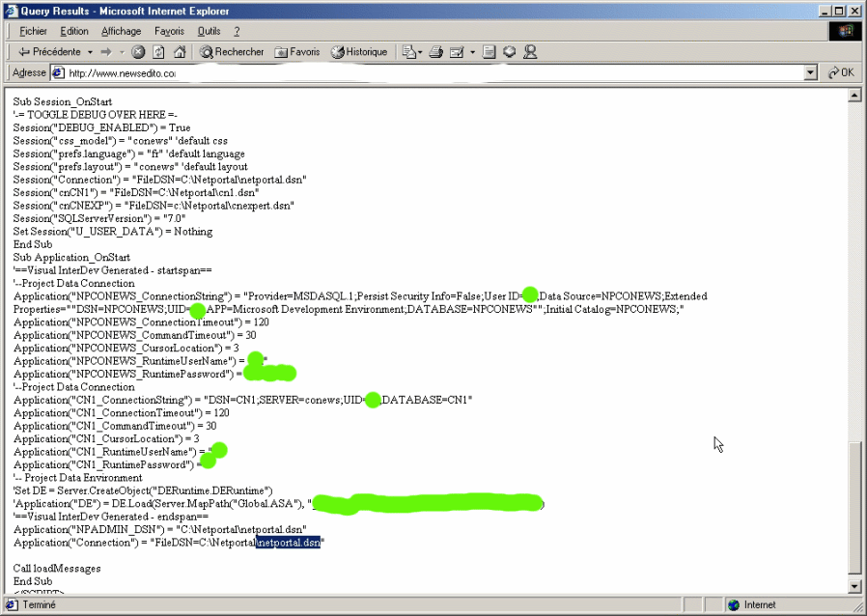The width and height of the screenshot is (867, 616).
Task: Click the Print toolbar icon
Action: point(435,52)
